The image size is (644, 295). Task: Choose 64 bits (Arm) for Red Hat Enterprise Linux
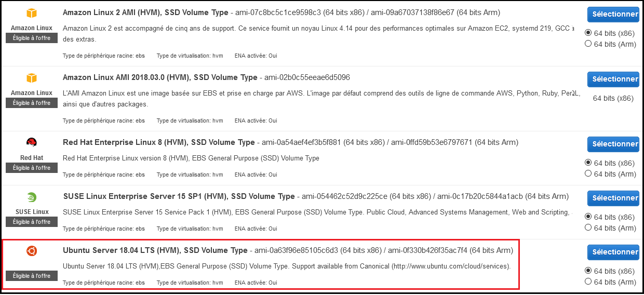[588, 173]
